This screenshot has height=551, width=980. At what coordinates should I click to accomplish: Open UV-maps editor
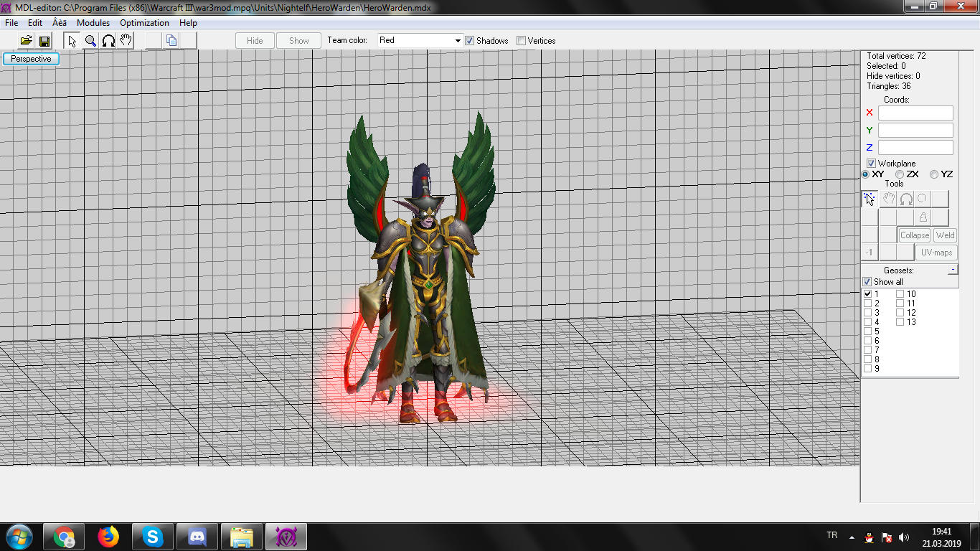[937, 253]
